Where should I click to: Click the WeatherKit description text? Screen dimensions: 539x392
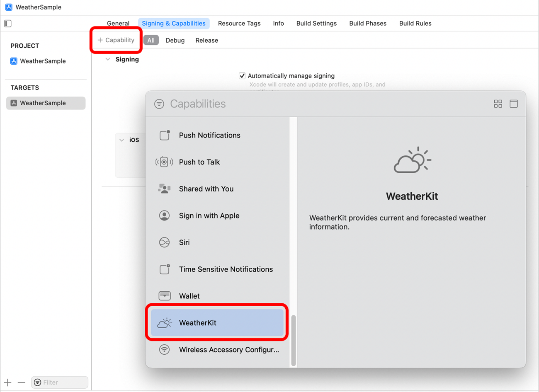click(x=398, y=222)
